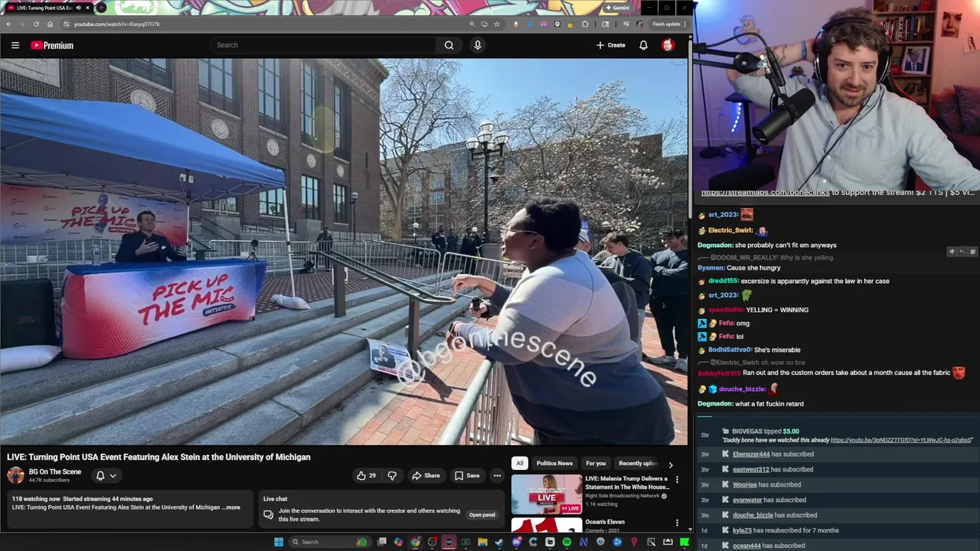
Task: Open browser home page
Action: (x=50, y=24)
